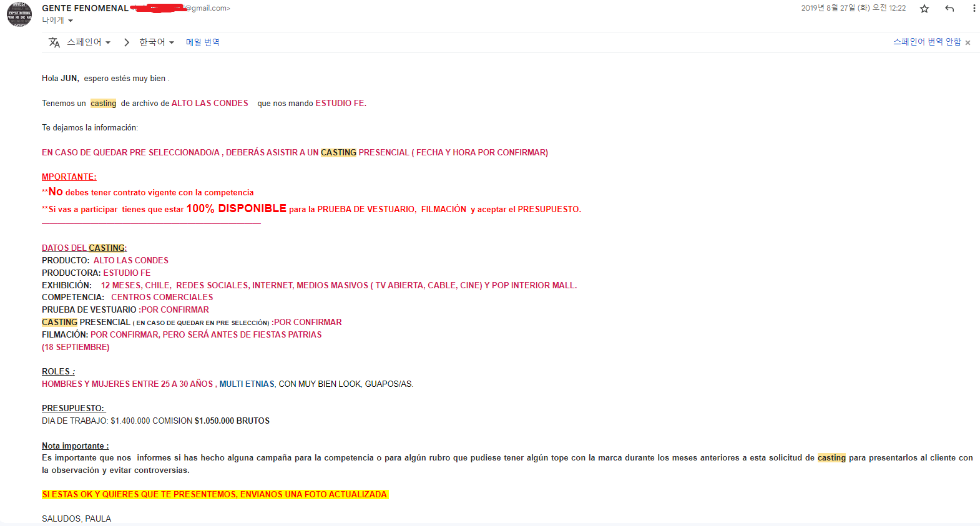Click the PRESUPUESTO: underlined heading
Screen dimensions: 980x526
pos(74,409)
